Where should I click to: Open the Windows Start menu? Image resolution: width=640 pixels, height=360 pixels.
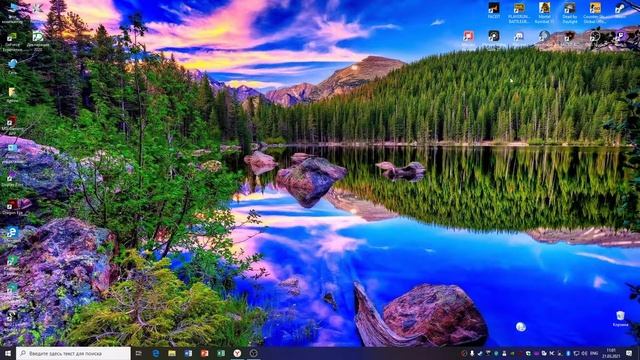[8, 353]
